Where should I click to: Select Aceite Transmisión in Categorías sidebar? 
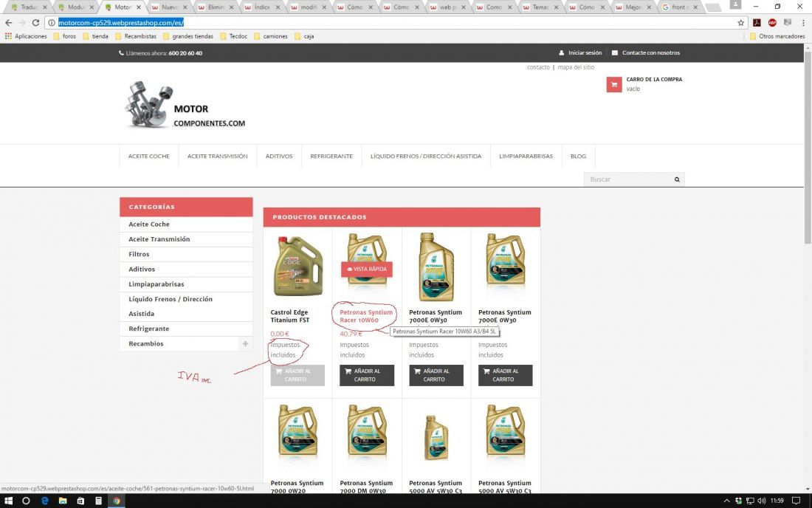point(159,239)
